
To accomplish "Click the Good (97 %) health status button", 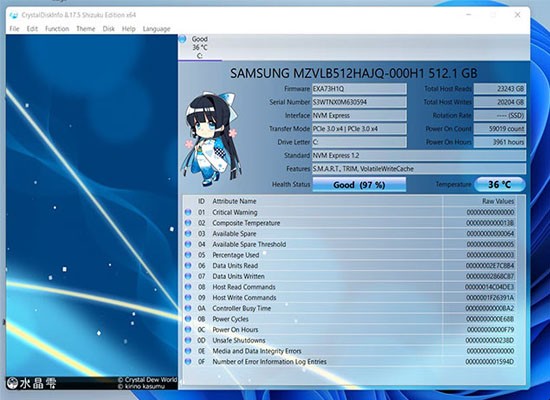I will (x=359, y=185).
